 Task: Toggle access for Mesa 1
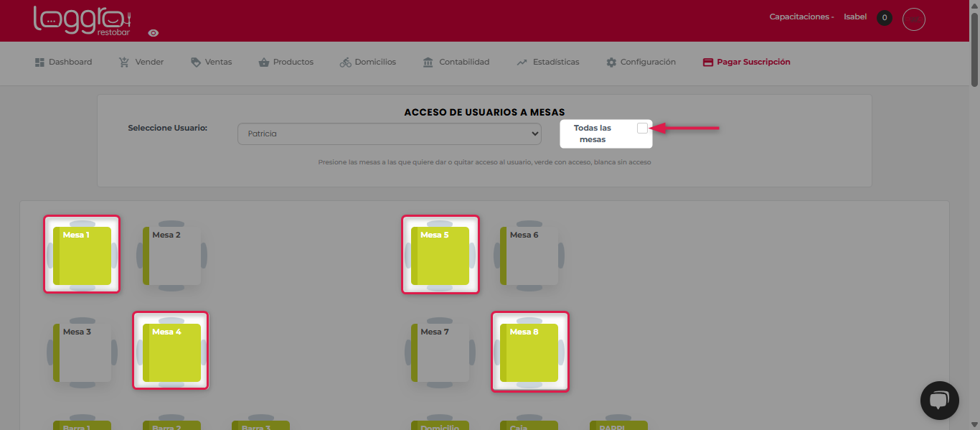[82, 255]
